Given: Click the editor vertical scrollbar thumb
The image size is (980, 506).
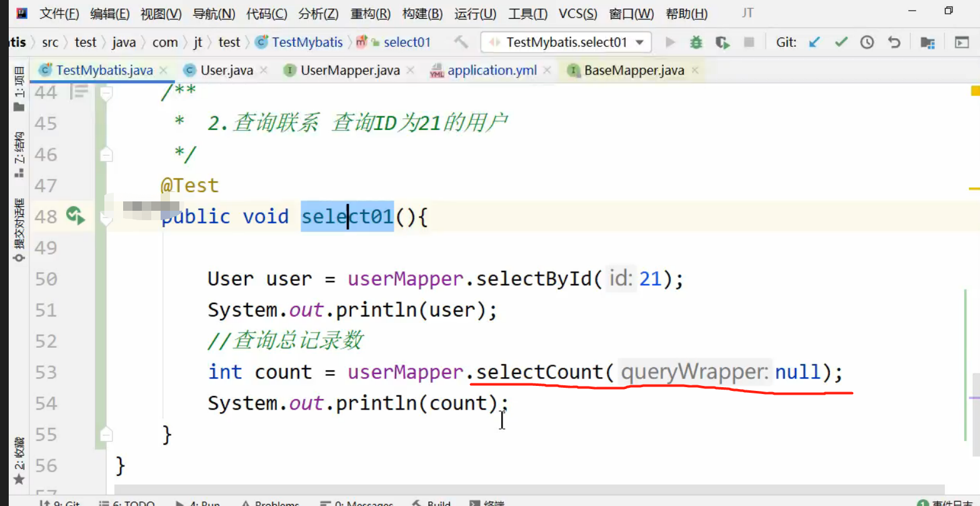Looking at the screenshot, I should click(x=976, y=415).
